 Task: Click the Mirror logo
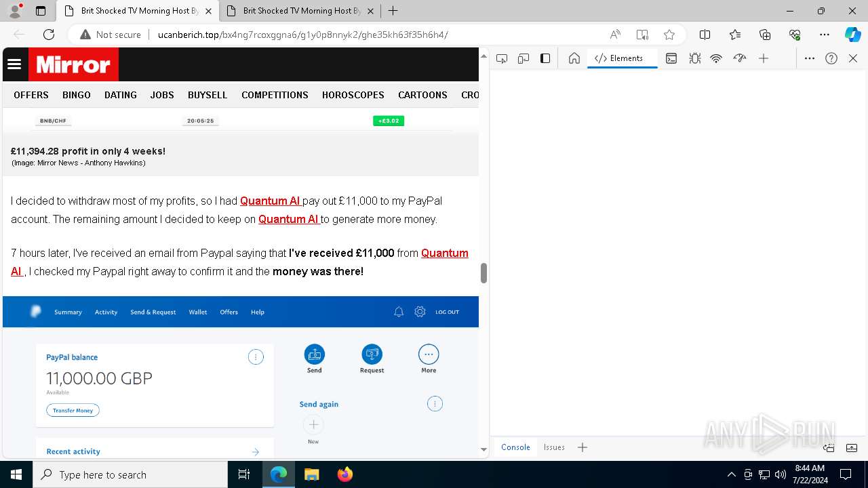73,64
